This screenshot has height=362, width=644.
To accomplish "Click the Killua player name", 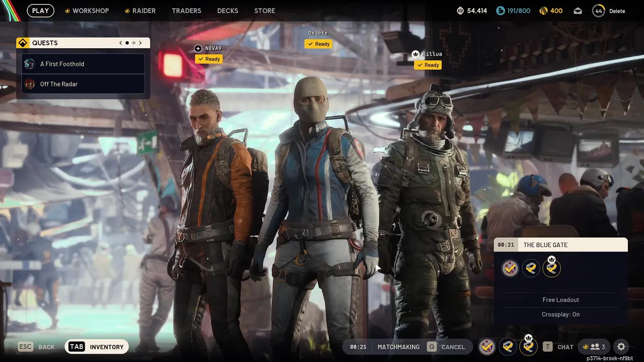I will [x=432, y=54].
